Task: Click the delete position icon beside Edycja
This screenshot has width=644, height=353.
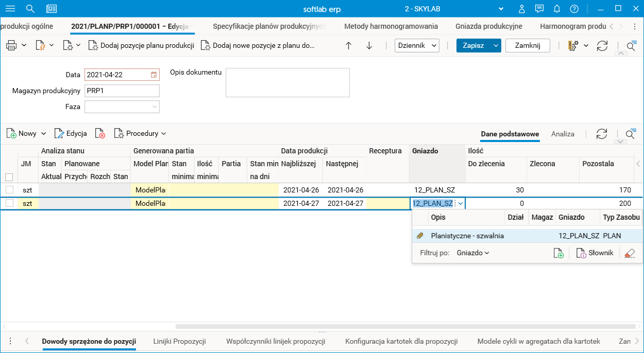Action: pyautogui.click(x=100, y=134)
